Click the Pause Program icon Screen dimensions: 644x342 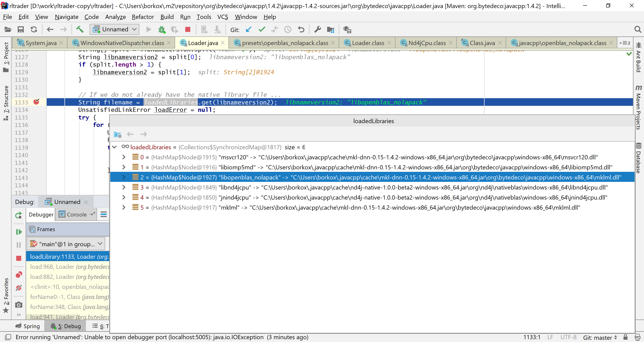19,245
